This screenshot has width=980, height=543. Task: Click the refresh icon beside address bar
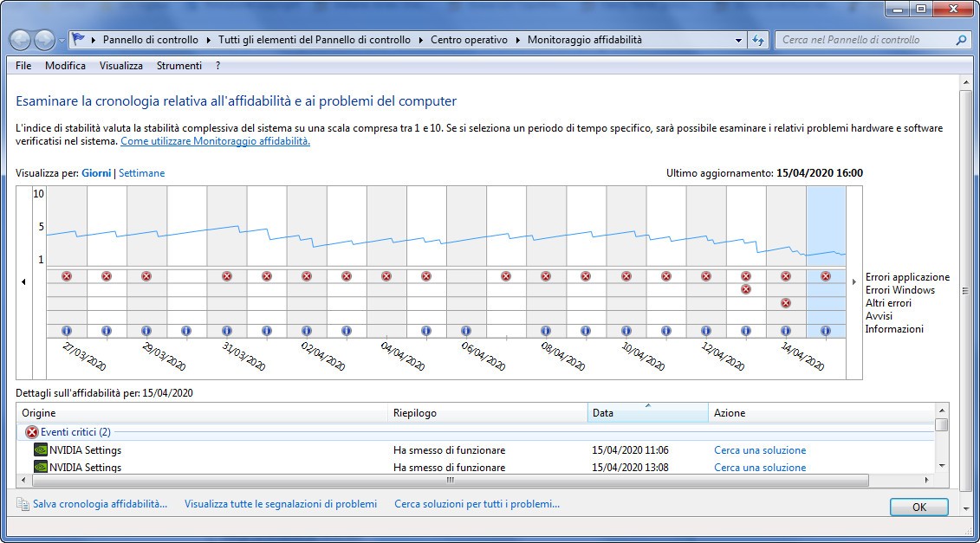[x=758, y=40]
